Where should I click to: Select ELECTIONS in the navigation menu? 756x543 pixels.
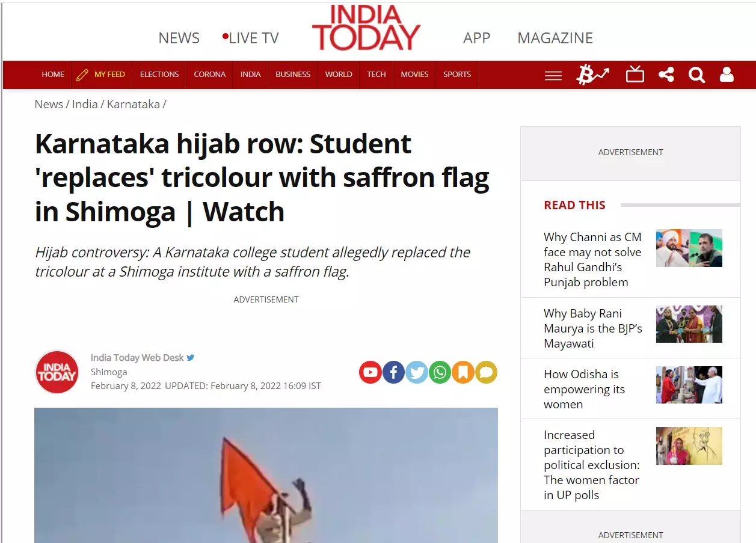159,75
